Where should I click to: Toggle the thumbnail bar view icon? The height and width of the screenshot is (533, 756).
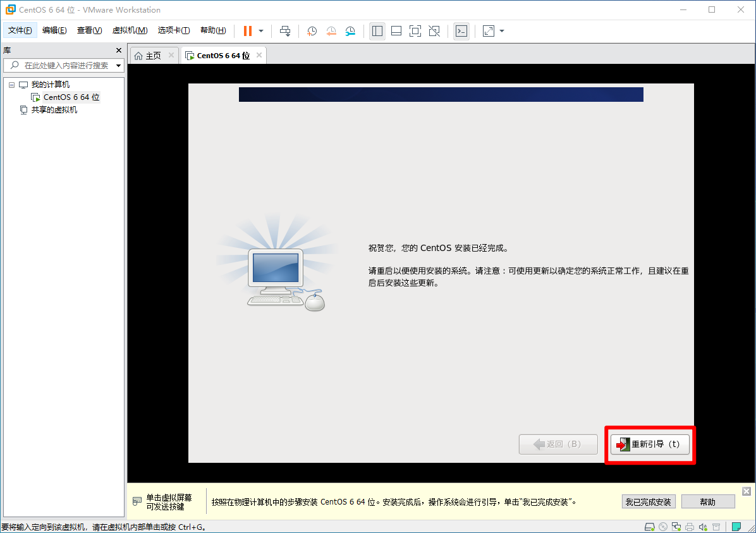(x=396, y=31)
